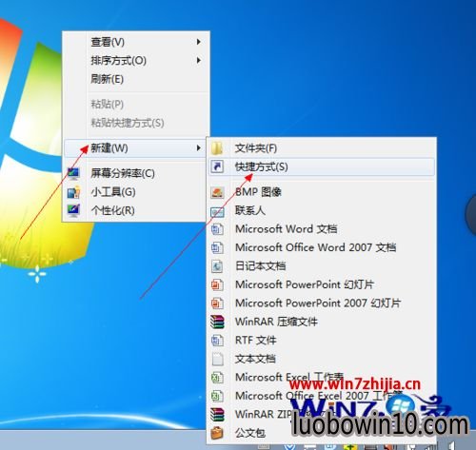Open the 查看(V) submenu entry
The width and height of the screenshot is (476, 450).
pos(136,42)
